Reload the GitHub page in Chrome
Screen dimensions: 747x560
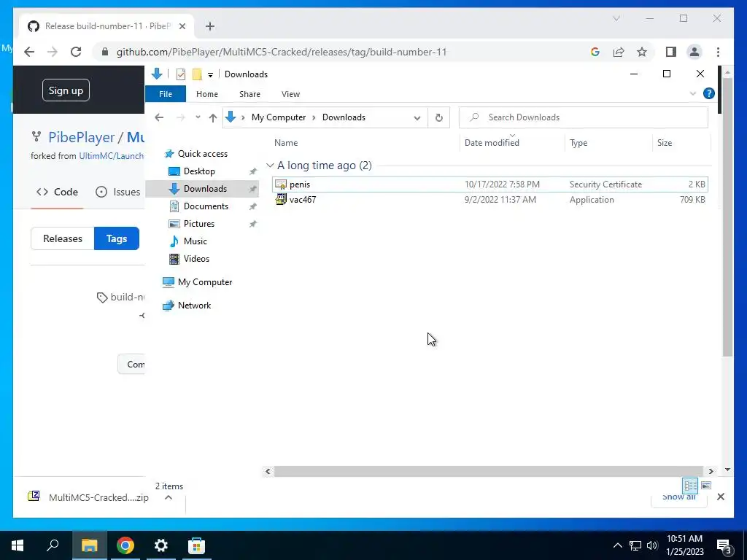coord(76,52)
